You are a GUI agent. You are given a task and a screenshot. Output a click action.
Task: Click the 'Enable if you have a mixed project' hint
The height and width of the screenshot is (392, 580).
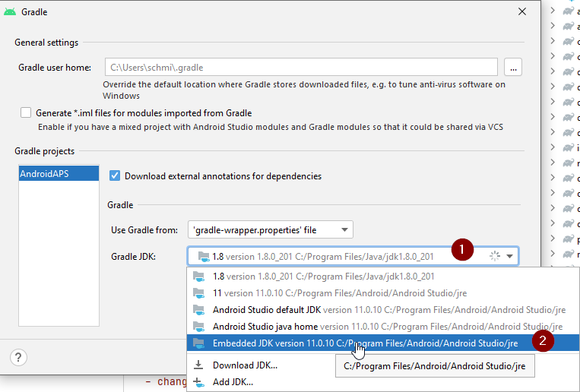click(271, 127)
